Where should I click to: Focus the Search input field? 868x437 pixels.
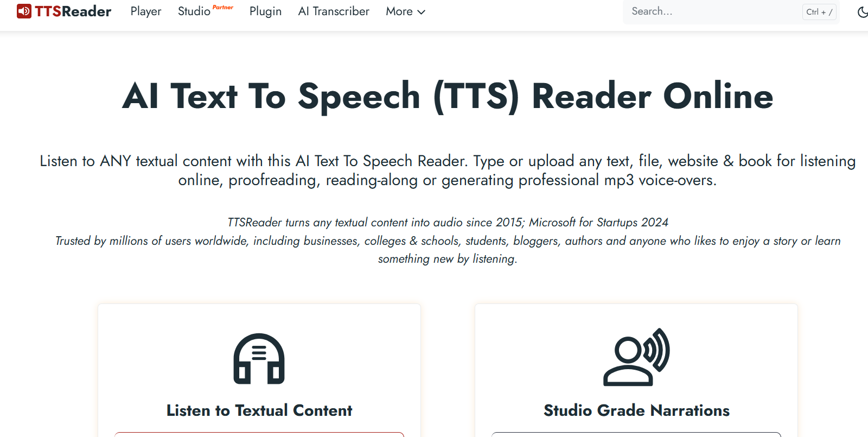pyautogui.click(x=731, y=11)
